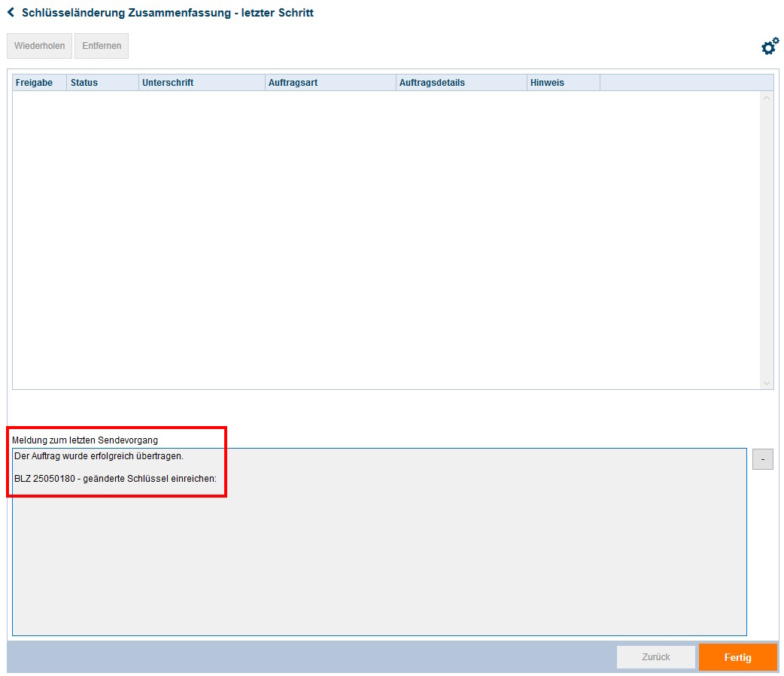Finish with the orange Fertig button
Screen dimensions: 784x676
pos(737,657)
